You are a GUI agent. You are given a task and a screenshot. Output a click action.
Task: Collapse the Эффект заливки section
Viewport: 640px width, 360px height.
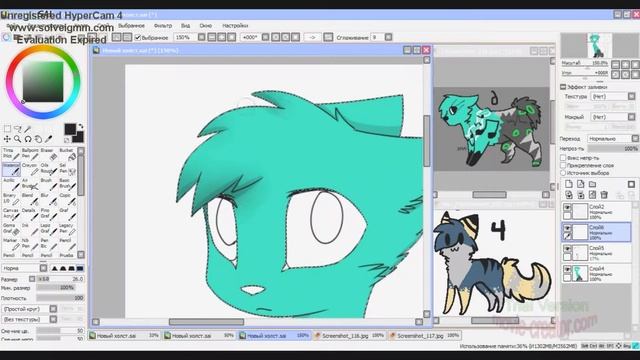pyautogui.click(x=563, y=87)
